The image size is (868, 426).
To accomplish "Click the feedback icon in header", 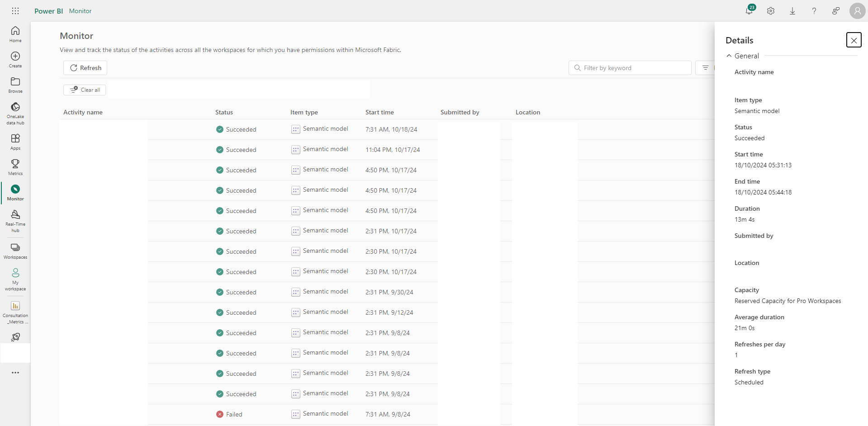I will point(836,11).
